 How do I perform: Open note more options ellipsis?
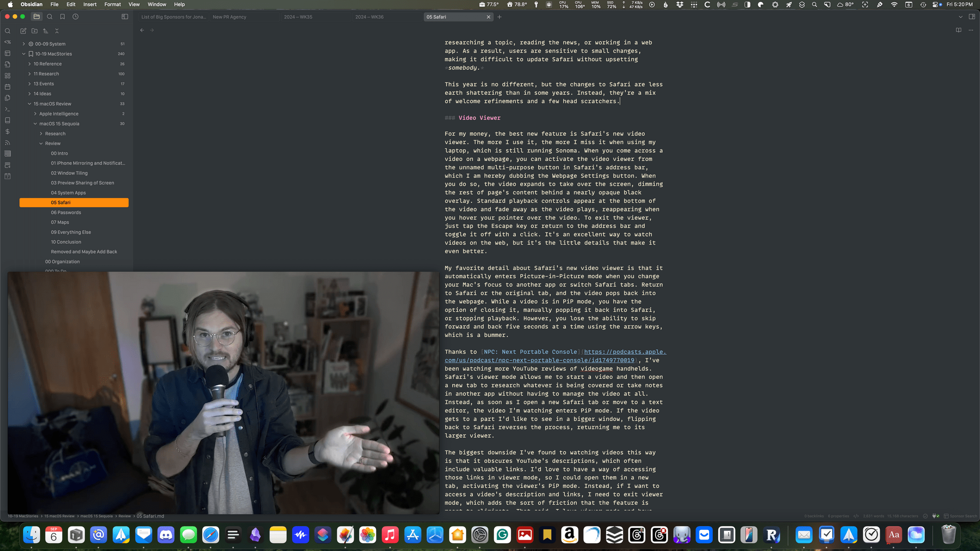[x=971, y=30]
